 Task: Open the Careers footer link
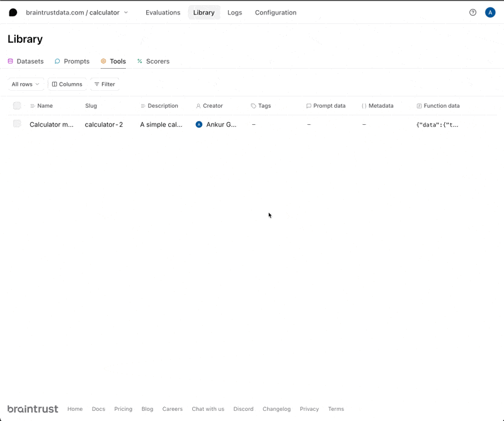tap(172, 409)
